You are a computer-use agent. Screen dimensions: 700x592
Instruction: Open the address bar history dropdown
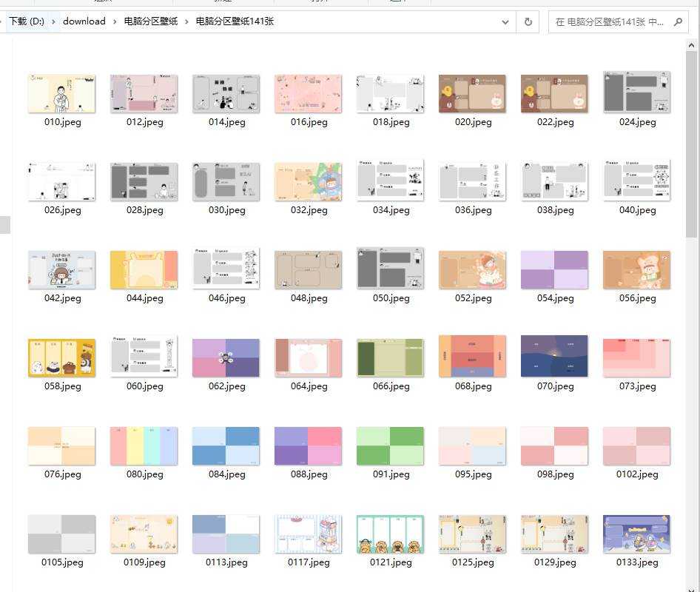point(505,21)
